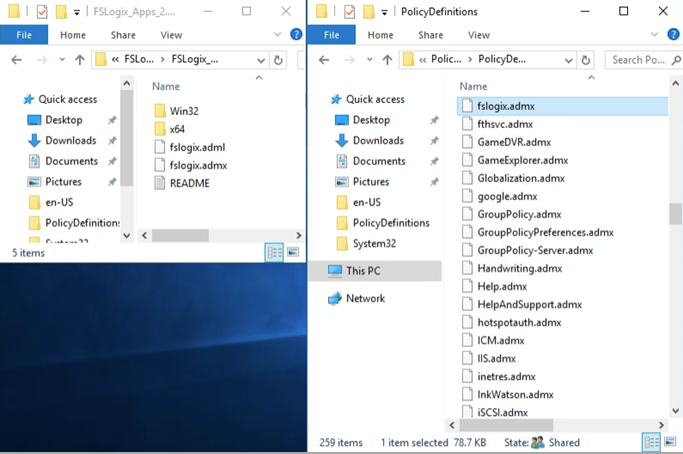Image resolution: width=683 pixels, height=454 pixels.
Task: Sort by Name column in PolicyDefinitions
Action: (474, 87)
